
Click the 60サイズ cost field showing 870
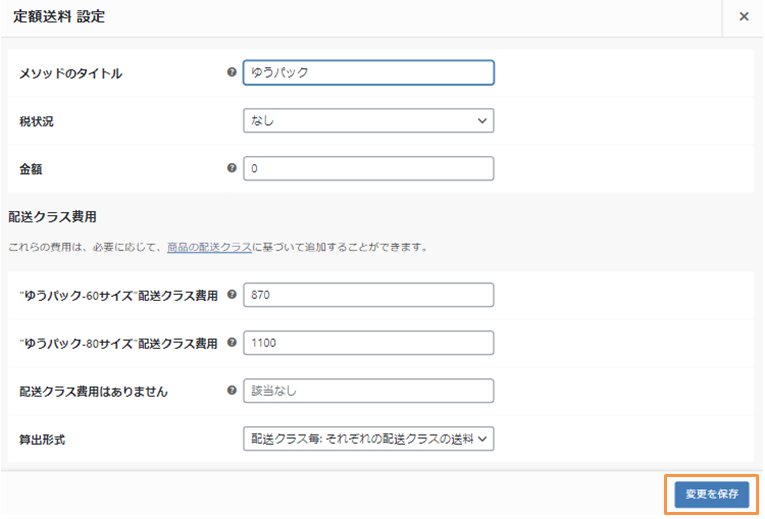368,295
